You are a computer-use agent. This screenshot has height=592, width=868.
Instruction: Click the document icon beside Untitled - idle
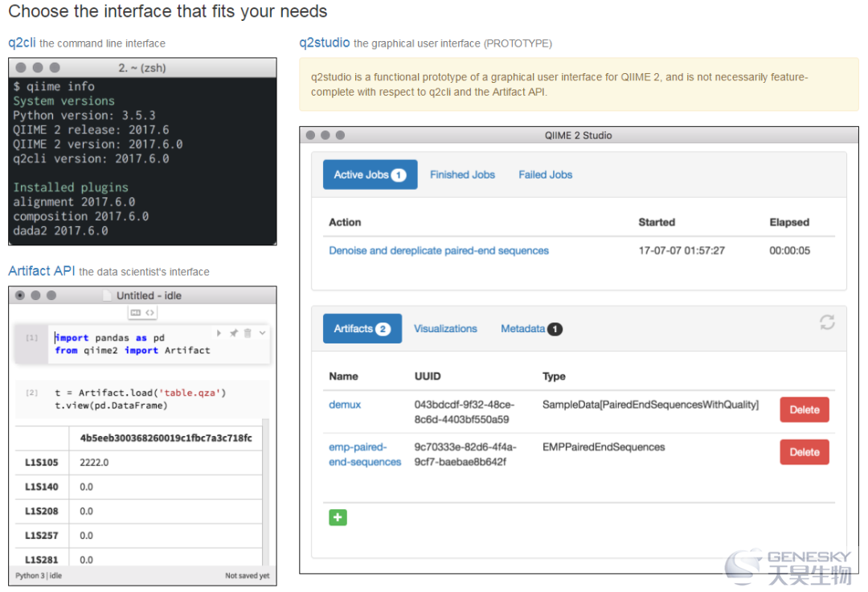(x=108, y=295)
